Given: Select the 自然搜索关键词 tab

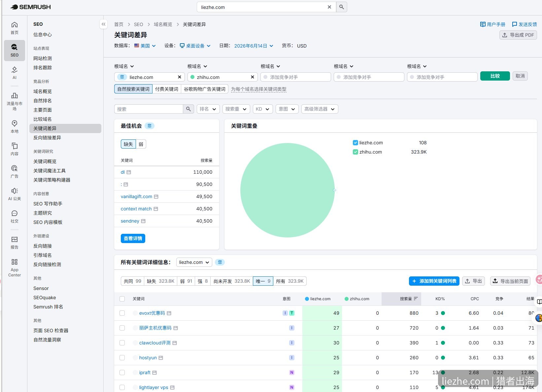Looking at the screenshot, I should click(133, 89).
